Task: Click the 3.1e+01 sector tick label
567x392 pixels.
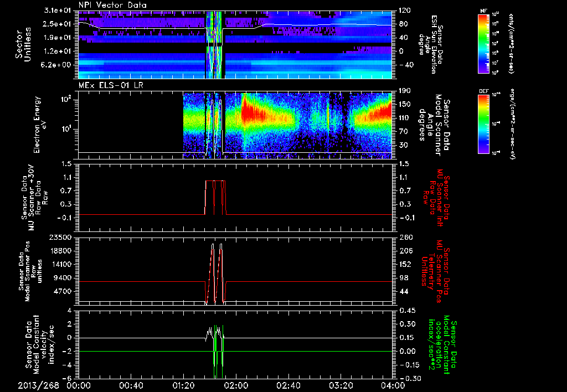Action: pos(57,11)
